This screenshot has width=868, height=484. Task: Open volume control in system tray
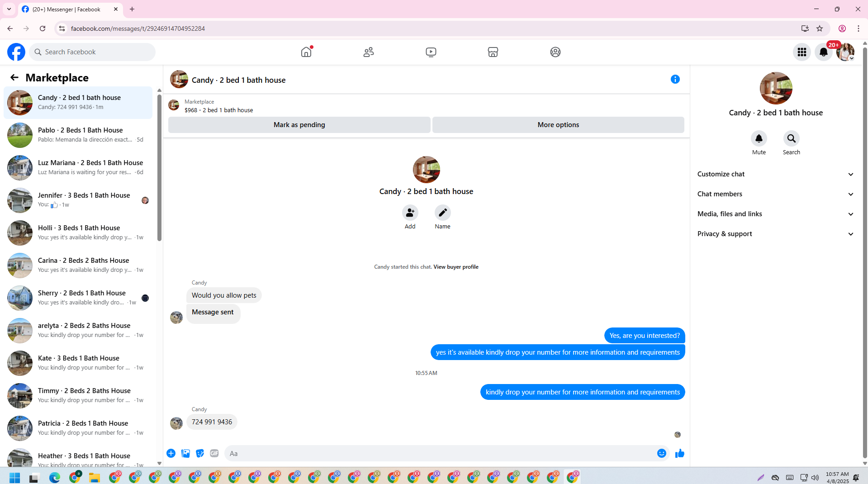click(815, 478)
